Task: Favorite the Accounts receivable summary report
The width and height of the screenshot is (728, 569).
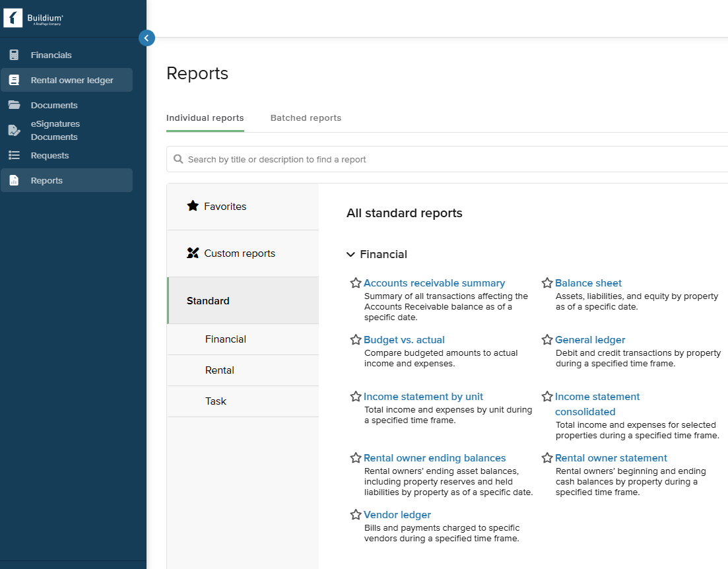Action: (356, 283)
